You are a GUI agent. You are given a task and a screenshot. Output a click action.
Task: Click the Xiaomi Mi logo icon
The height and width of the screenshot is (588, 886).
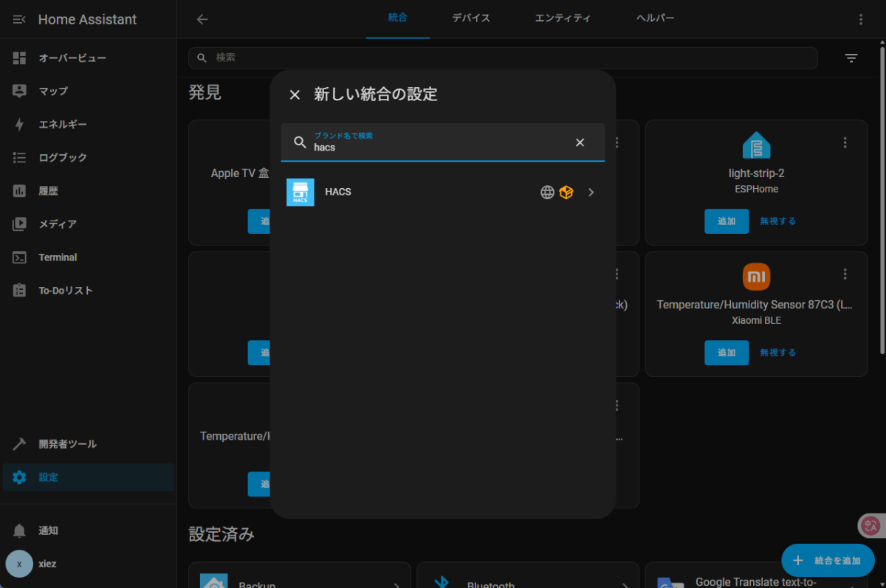click(x=756, y=277)
